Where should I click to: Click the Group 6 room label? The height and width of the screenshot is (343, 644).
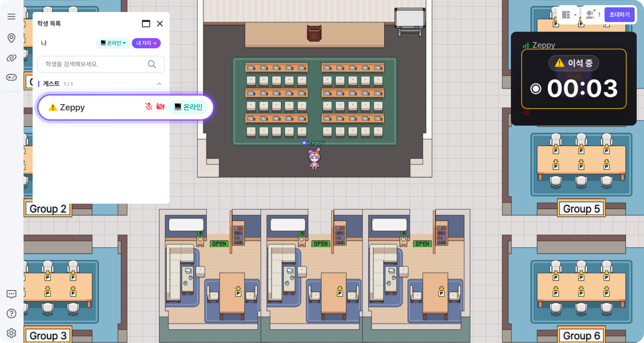(x=581, y=335)
